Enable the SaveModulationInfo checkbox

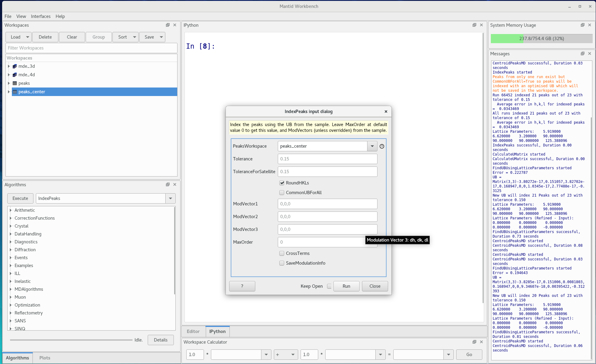click(281, 263)
